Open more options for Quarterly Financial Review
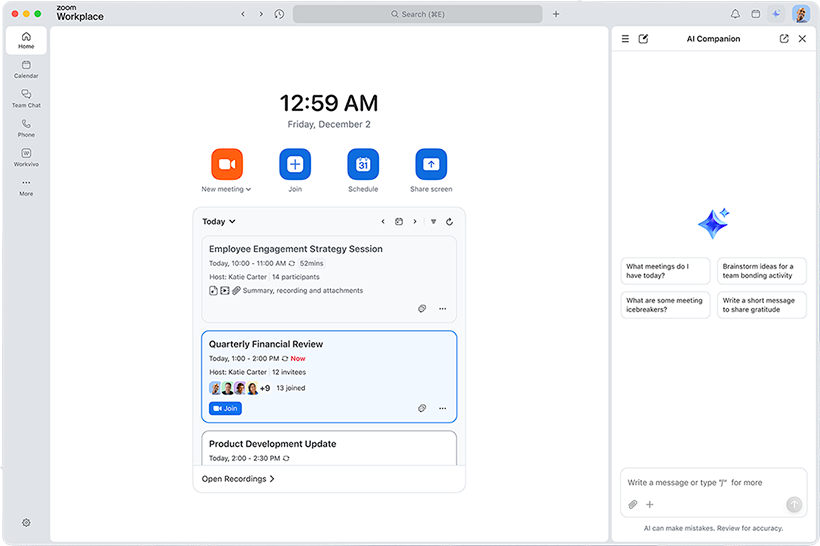Image resolution: width=820 pixels, height=546 pixels. click(442, 408)
